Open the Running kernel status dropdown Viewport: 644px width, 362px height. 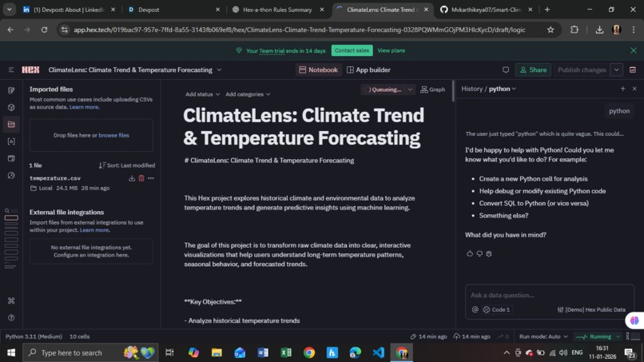(598, 336)
